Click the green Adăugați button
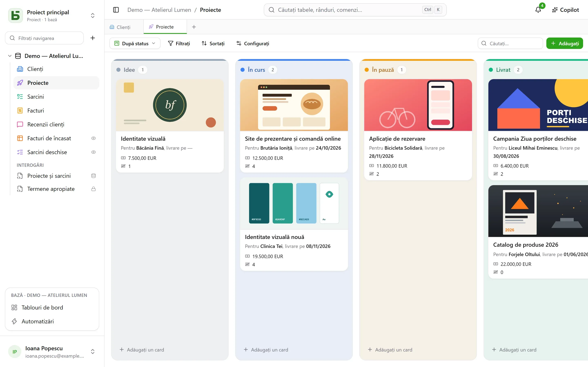The height and width of the screenshot is (367, 588). 565,43
